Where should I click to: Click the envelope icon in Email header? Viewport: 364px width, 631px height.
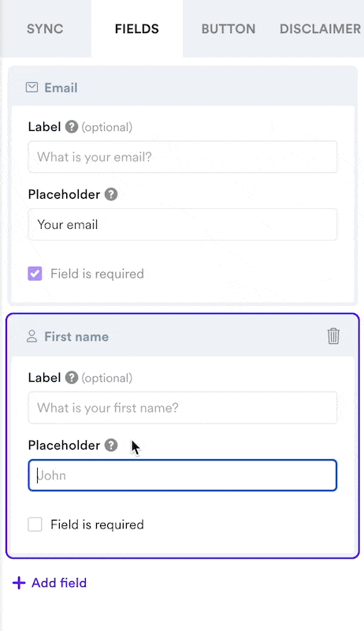32,88
